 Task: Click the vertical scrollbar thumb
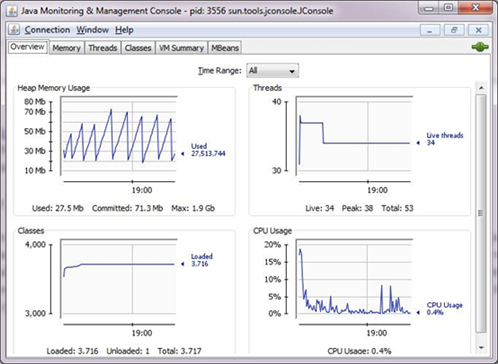pos(481,213)
